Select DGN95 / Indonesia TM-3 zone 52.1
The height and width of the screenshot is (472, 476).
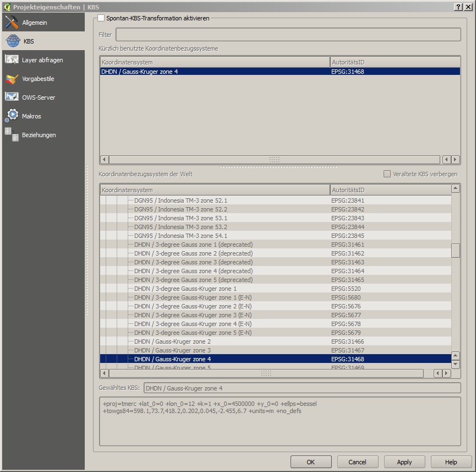coord(180,200)
